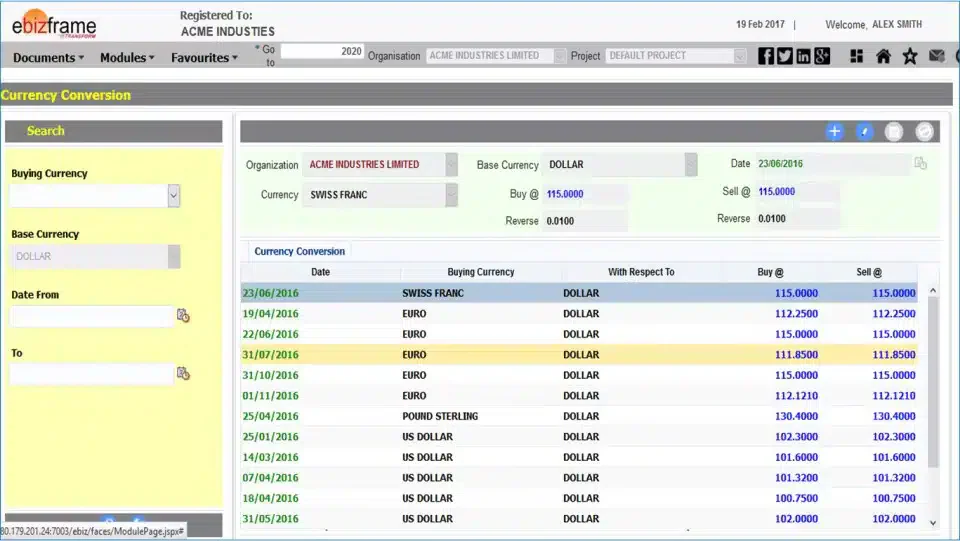Click the Sell @ value 112.1210
Image resolution: width=960 pixels, height=541 pixels.
(894, 395)
